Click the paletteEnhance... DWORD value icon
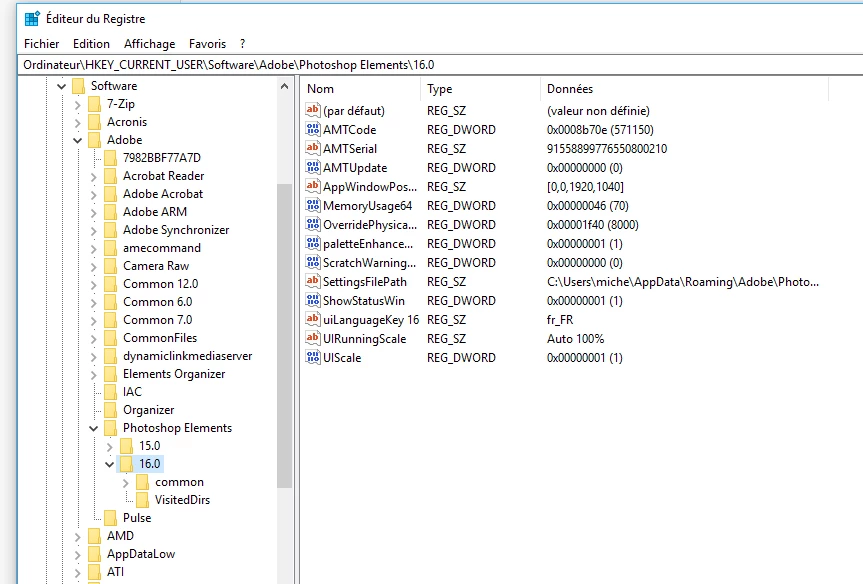 [x=313, y=243]
